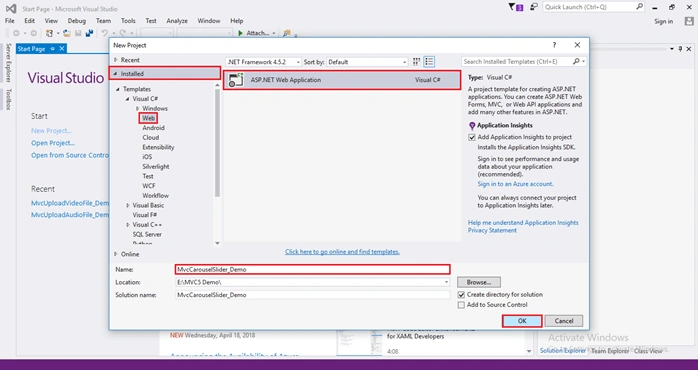Click the new project toolbar icon
The height and width of the screenshot is (370, 698).
pyautogui.click(x=49, y=33)
